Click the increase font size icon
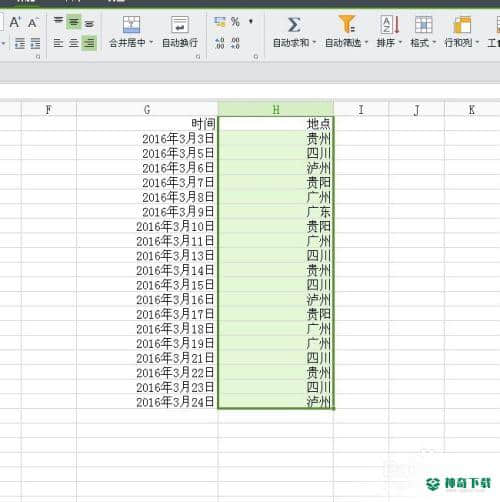The height and width of the screenshot is (502, 500). coord(15,23)
